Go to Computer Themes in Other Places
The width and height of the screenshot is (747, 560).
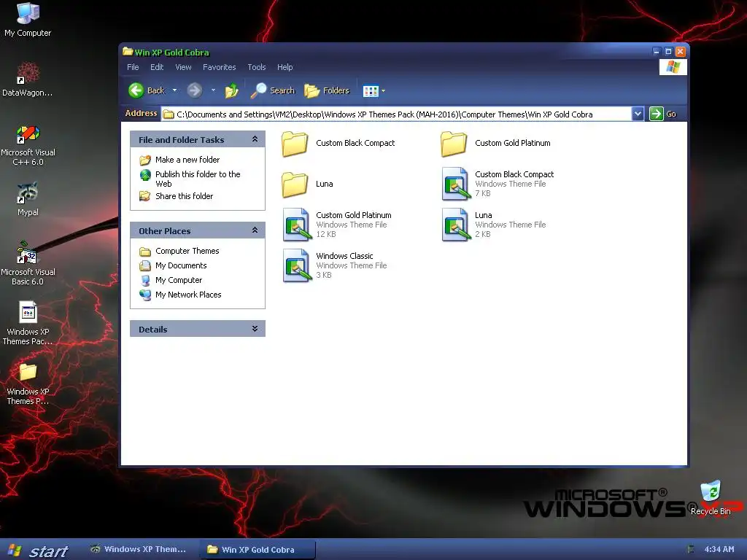pyautogui.click(x=187, y=251)
